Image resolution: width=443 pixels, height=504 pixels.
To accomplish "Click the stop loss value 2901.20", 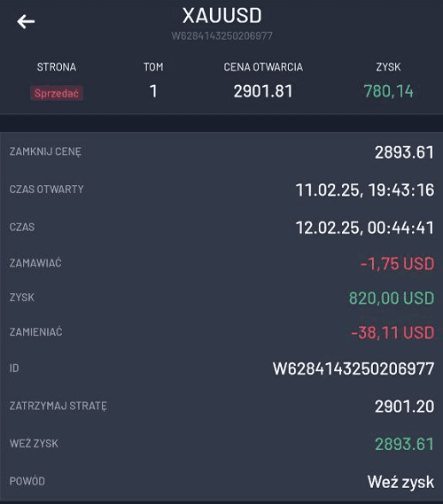I will (404, 407).
